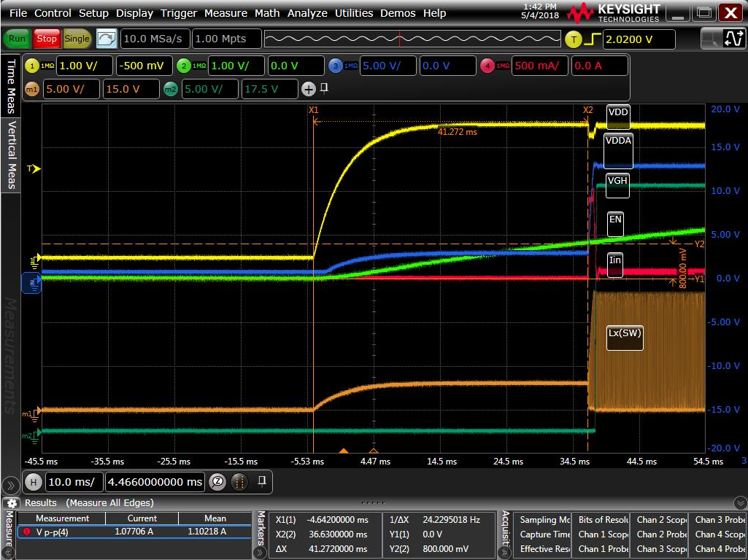
Task: Click the plus add waveform icon
Action: (309, 89)
